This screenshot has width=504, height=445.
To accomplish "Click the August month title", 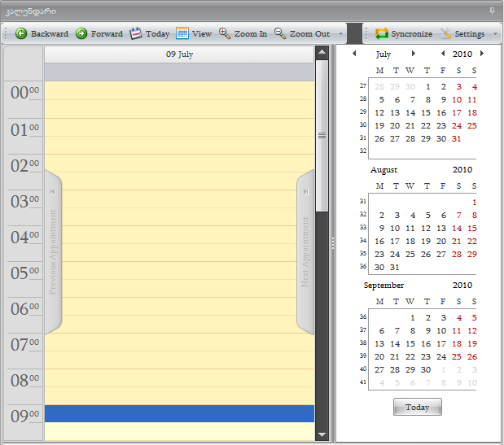I will [383, 170].
